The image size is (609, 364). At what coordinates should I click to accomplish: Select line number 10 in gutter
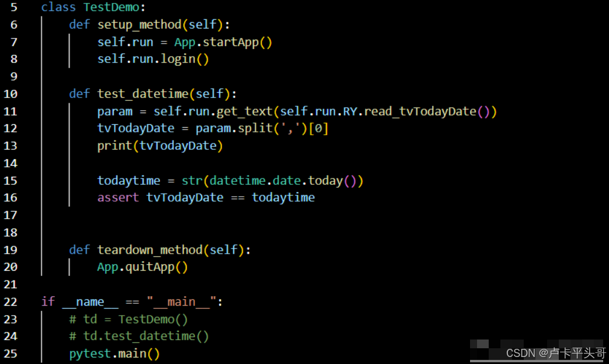click(x=11, y=94)
